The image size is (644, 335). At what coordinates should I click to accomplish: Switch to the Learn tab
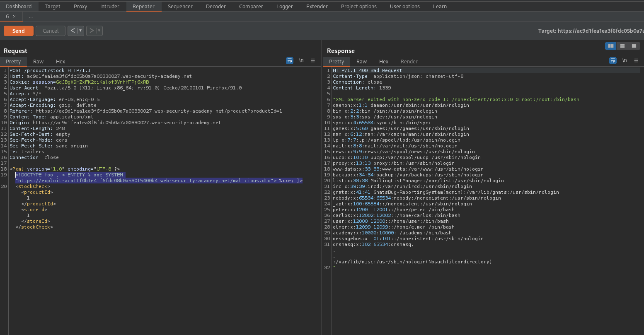(440, 6)
